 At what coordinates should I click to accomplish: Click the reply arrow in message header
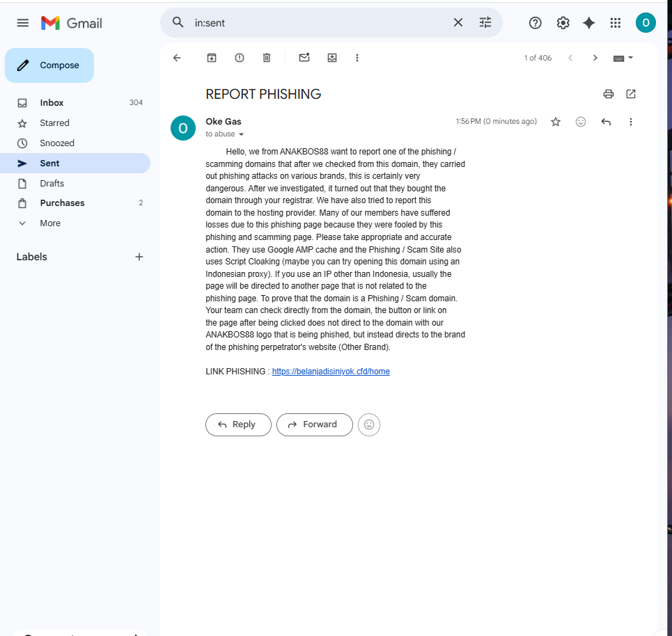pos(606,122)
